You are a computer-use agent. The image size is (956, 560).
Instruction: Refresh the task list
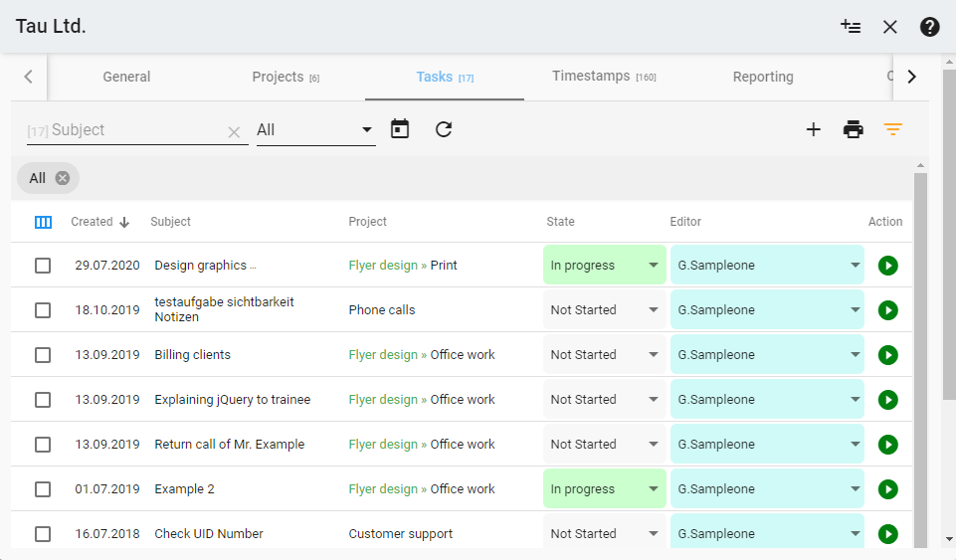click(x=444, y=129)
